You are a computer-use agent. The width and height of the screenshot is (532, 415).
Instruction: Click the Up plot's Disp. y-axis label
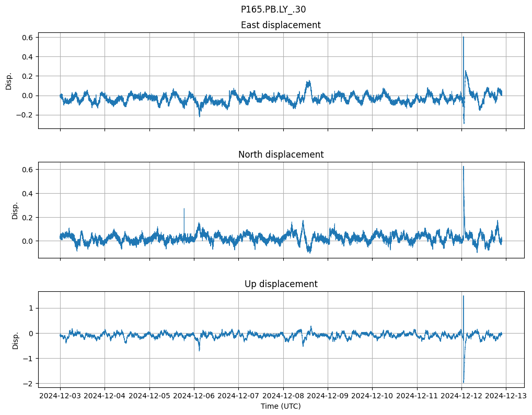click(x=15, y=339)
